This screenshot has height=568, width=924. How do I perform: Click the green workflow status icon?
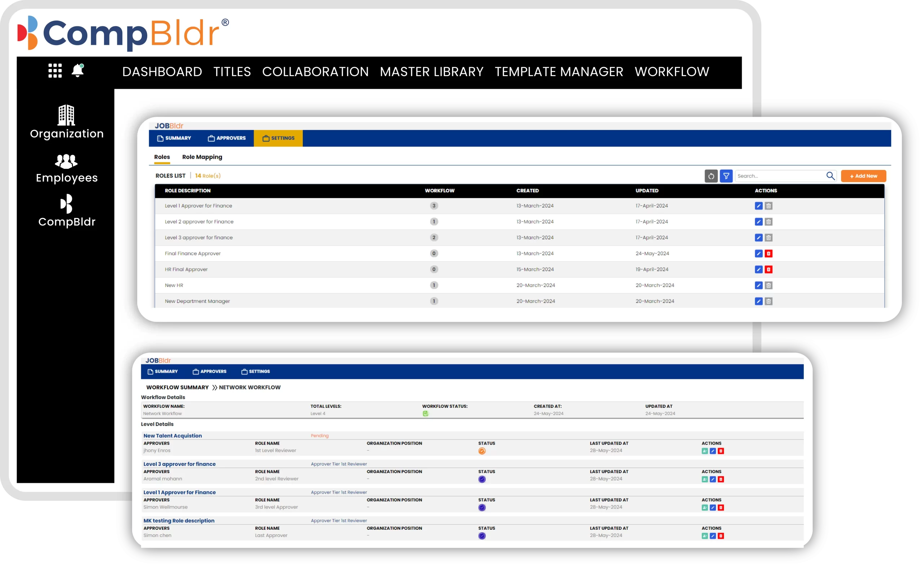tap(426, 414)
